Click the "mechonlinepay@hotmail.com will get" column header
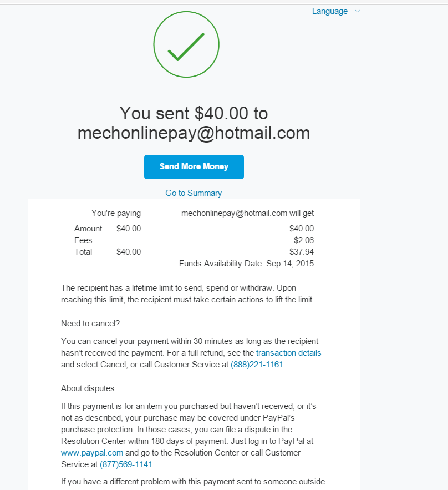The height and width of the screenshot is (490, 448). [x=247, y=213]
